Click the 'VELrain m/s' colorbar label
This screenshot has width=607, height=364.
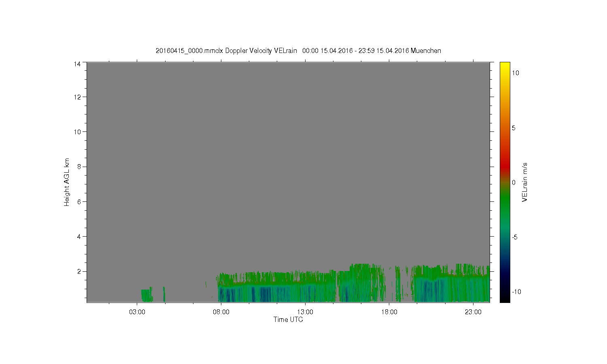524,182
